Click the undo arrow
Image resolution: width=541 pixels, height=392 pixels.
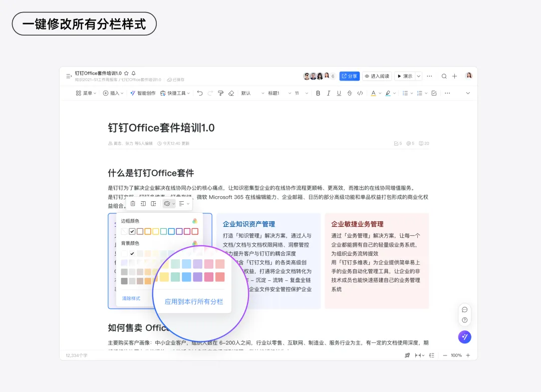click(x=200, y=93)
